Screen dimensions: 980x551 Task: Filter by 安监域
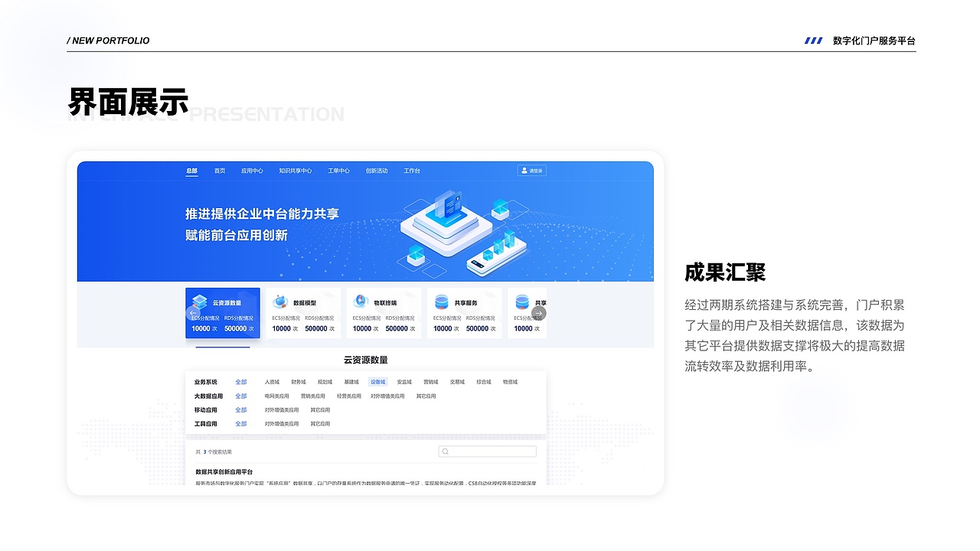click(404, 382)
